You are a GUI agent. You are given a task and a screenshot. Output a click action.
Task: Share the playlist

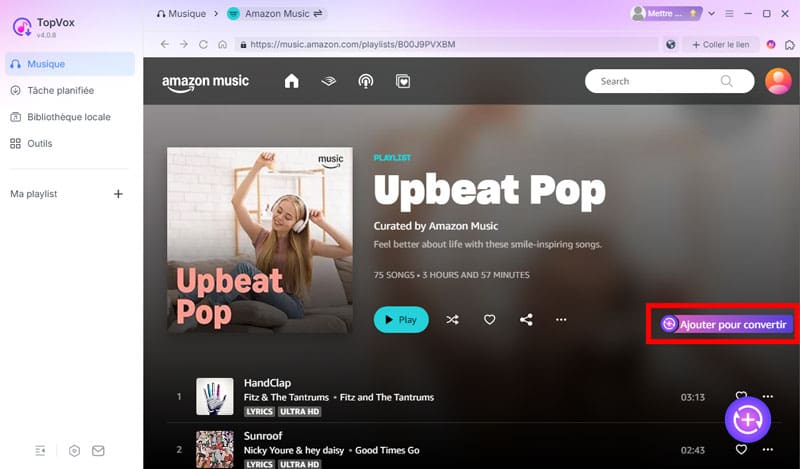click(527, 319)
